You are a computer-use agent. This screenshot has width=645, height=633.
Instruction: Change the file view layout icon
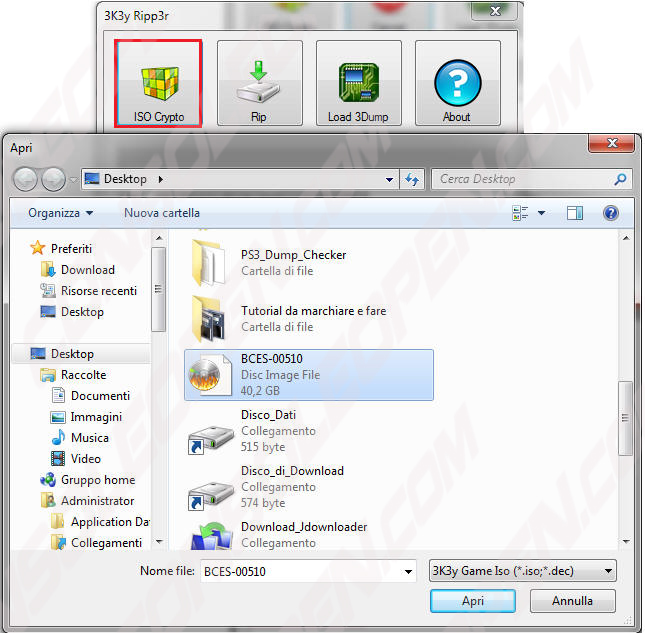tap(520, 213)
